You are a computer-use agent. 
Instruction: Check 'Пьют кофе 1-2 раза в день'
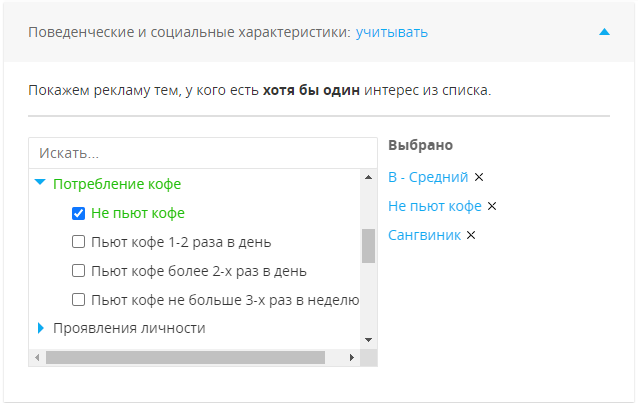79,242
